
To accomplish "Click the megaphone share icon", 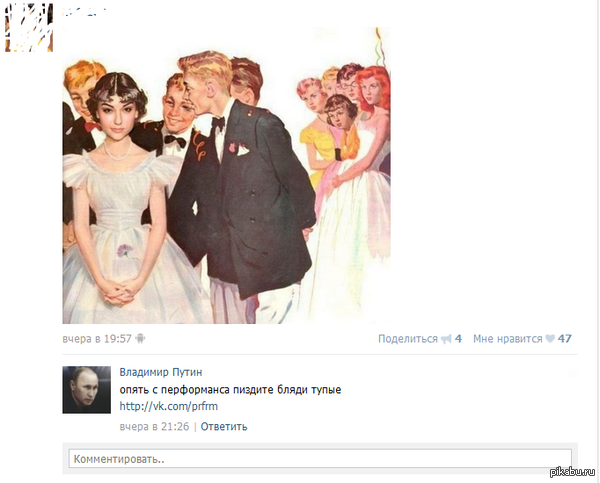I will (x=446, y=339).
